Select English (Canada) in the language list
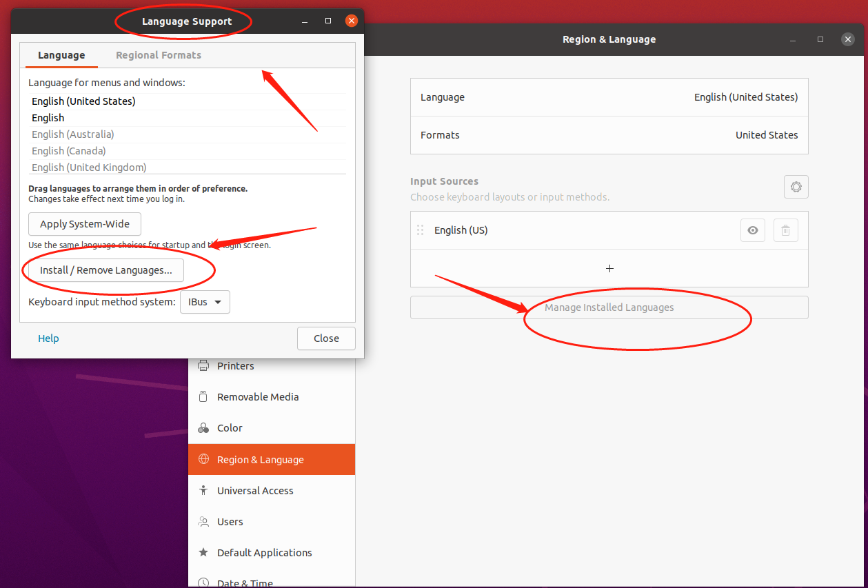The width and height of the screenshot is (868, 588). 68,150
